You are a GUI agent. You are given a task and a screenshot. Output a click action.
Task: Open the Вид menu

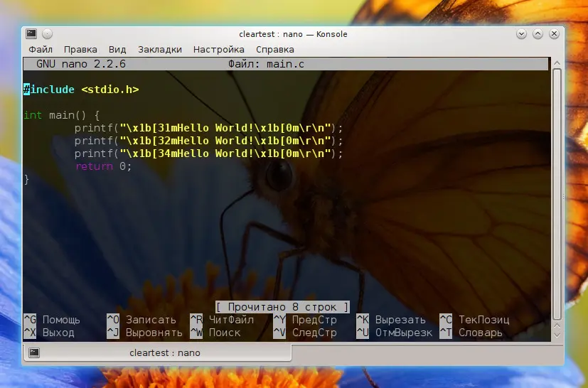[117, 50]
